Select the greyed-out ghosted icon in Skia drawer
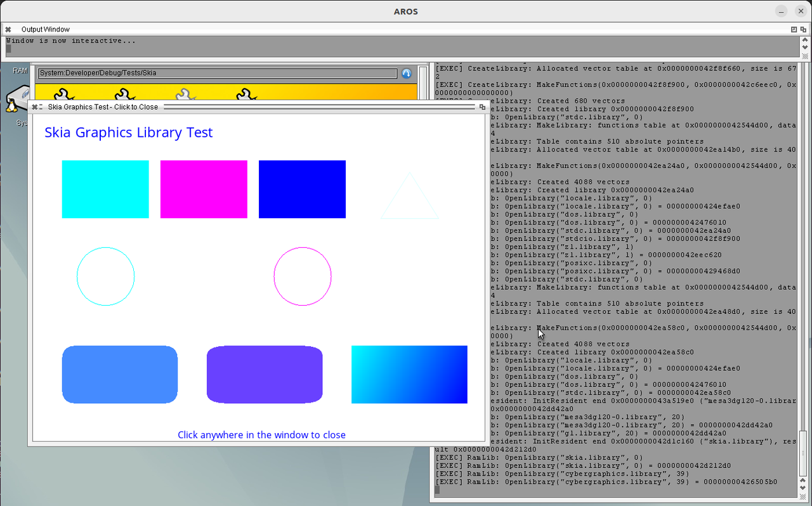The image size is (812, 506). (x=185, y=94)
